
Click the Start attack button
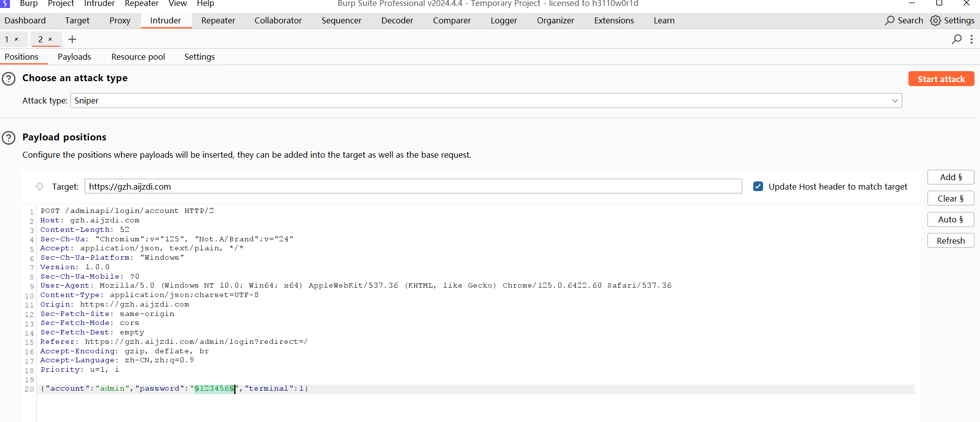[941, 79]
